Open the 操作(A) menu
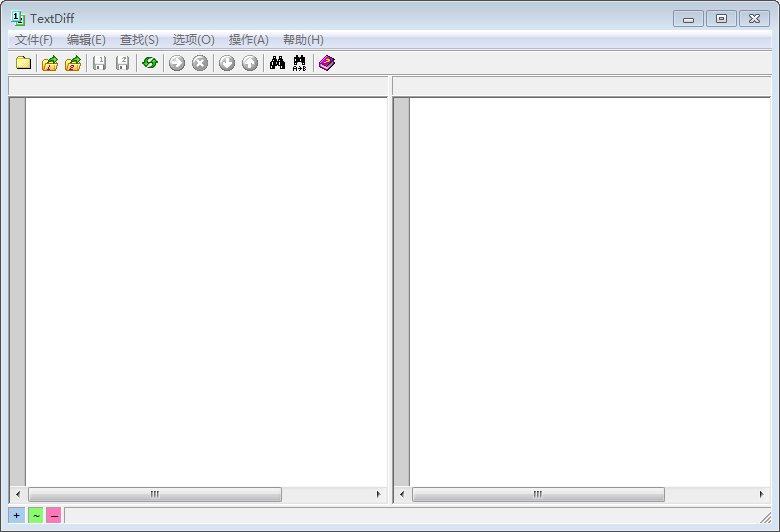Viewport: 780px width, 532px height. point(248,40)
